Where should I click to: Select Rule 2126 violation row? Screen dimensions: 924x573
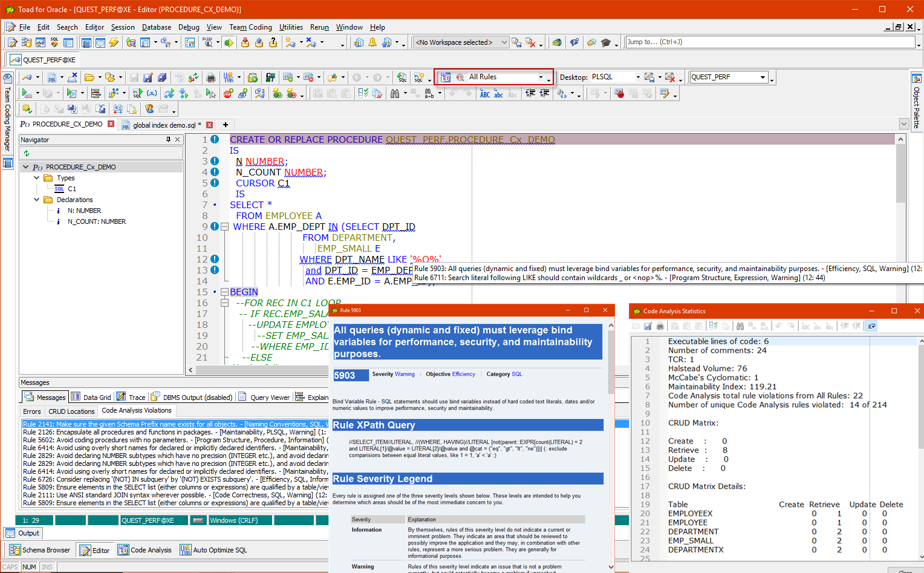click(x=175, y=432)
